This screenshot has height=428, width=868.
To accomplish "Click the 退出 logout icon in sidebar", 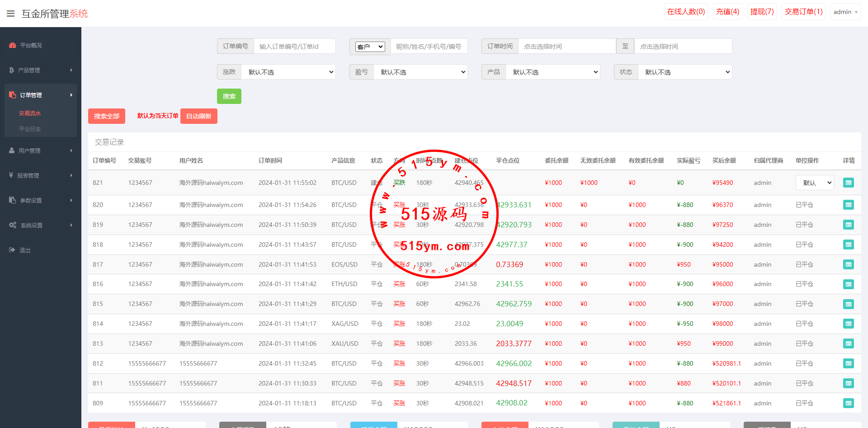I will point(12,250).
